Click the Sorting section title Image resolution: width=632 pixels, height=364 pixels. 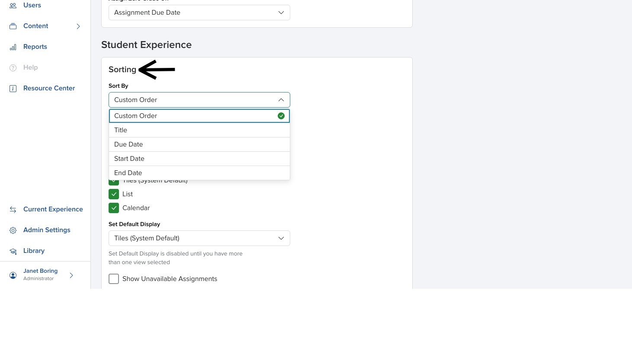pyautogui.click(x=122, y=70)
